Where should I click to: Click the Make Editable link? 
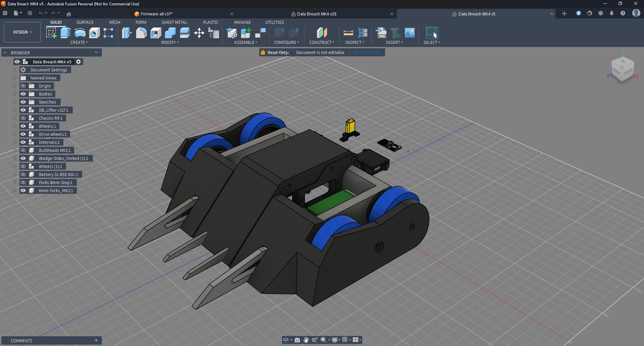coord(367,53)
